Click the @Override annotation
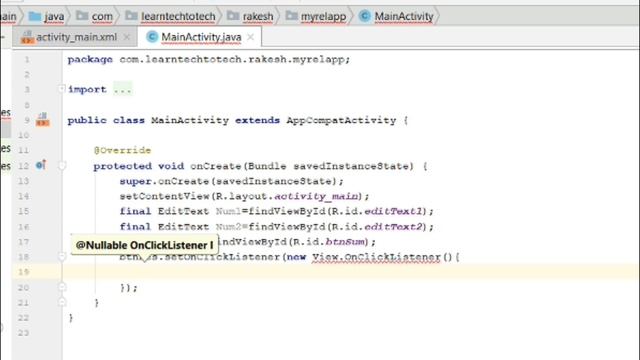Viewport: 640px width, 360px height. click(122, 150)
